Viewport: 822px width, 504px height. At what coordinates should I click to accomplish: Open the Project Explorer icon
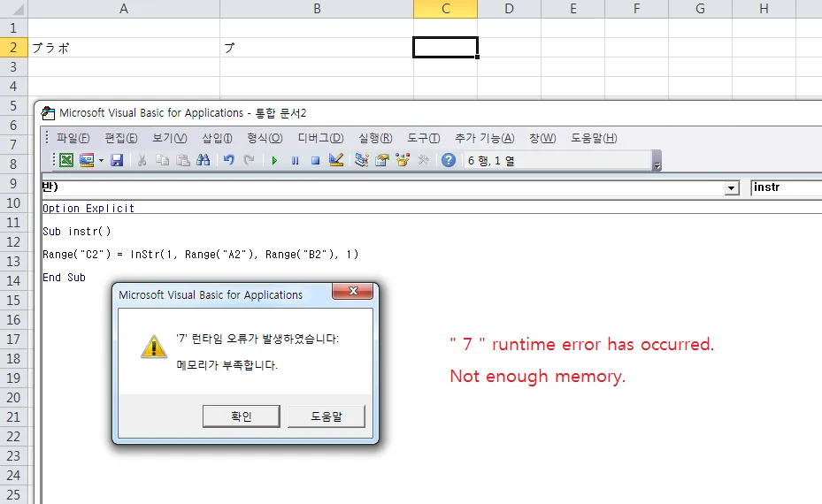pyautogui.click(x=361, y=160)
